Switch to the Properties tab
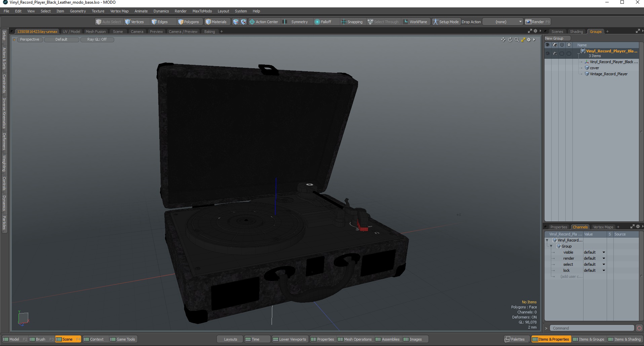Viewport: 644px width, 346px height. click(559, 227)
